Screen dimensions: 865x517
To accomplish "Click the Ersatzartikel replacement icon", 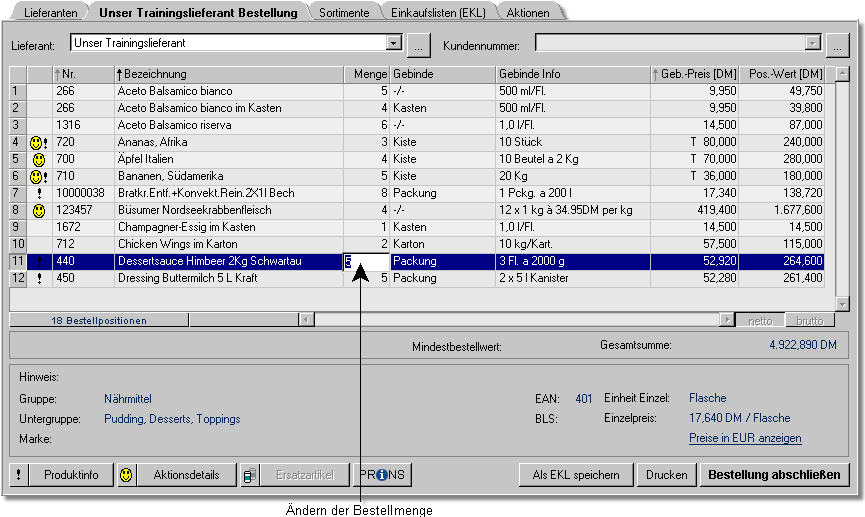I will pos(250,475).
